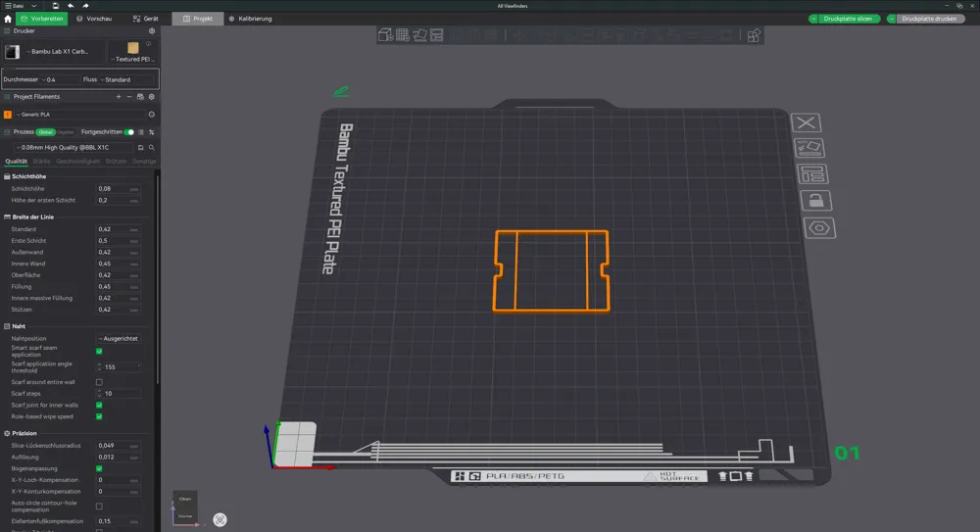Screen dimensions: 980x532
Task: Lock plate 01 with the padlock icon
Action: [815, 200]
